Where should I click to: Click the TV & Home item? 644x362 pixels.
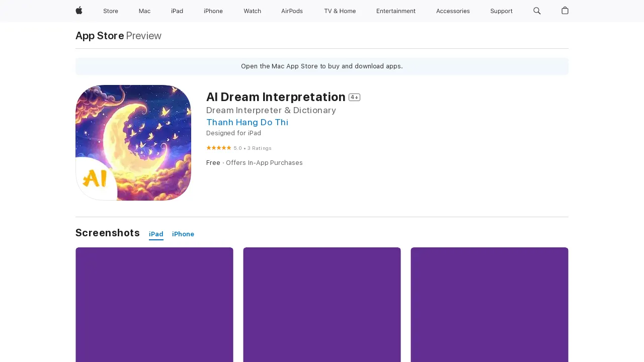tap(340, 11)
